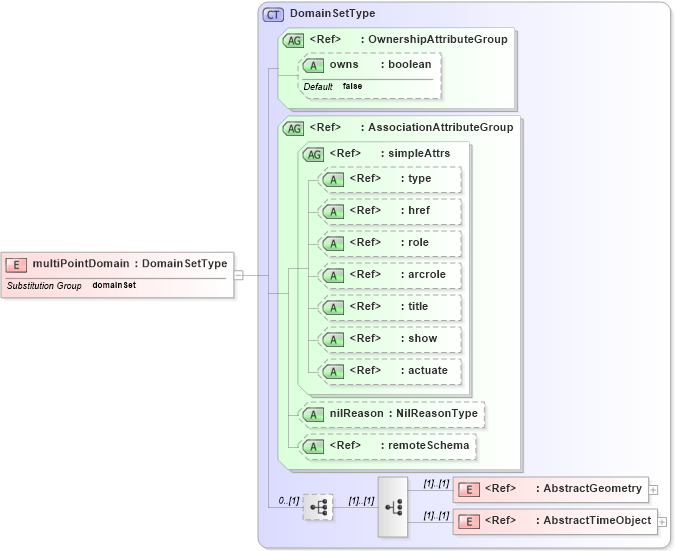Click the [1]..[1] cardinality beside AbstractTimeObject
This screenshot has width=675, height=551.
tap(437, 516)
